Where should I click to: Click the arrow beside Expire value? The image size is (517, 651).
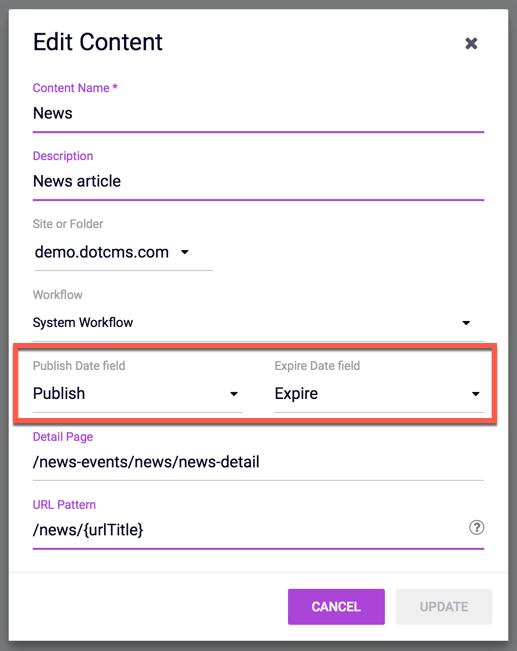(475, 394)
